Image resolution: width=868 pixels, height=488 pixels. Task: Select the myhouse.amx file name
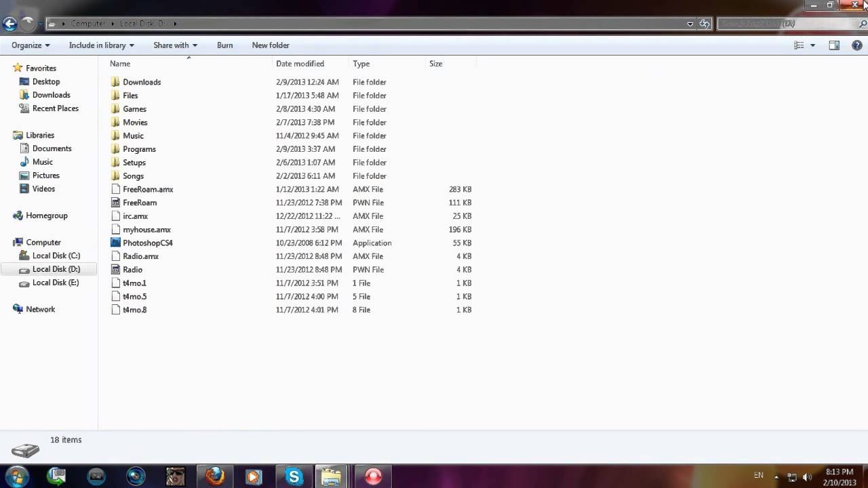pos(146,230)
